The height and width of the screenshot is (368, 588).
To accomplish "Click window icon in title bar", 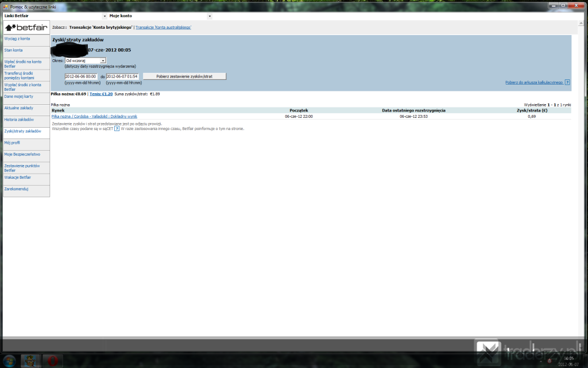I will point(6,7).
